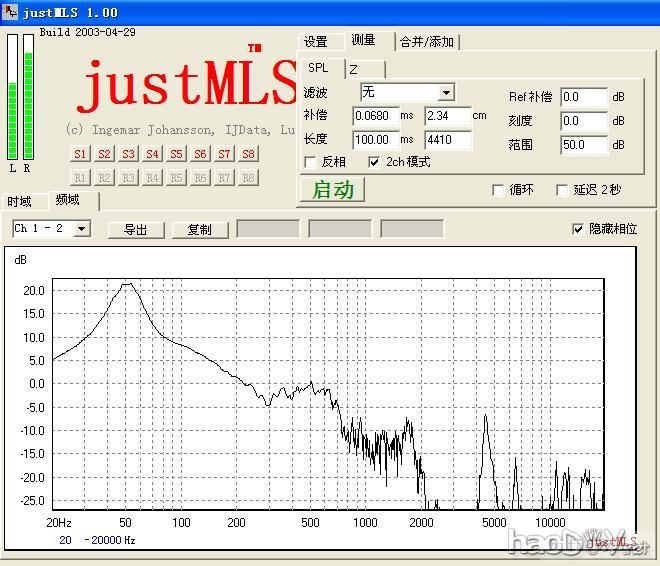
Task: Click the S1 memory slot button
Action: tap(80, 154)
